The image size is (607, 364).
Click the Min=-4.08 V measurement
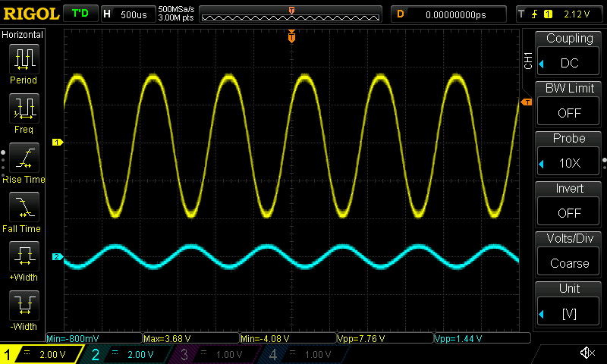(x=288, y=338)
